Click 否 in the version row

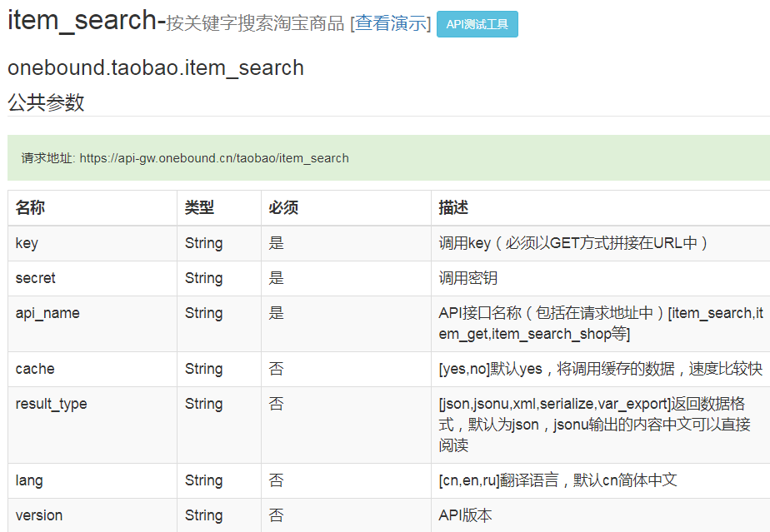point(276,516)
